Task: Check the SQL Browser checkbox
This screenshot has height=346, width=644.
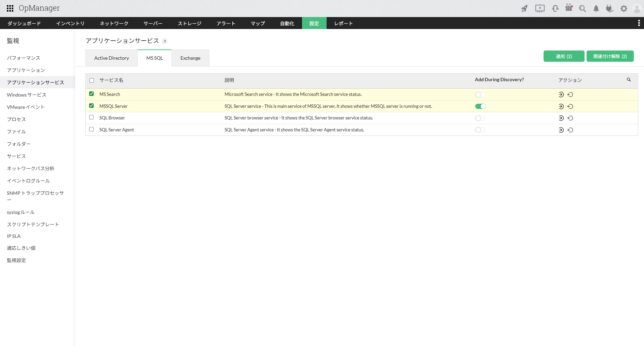Action: click(91, 117)
